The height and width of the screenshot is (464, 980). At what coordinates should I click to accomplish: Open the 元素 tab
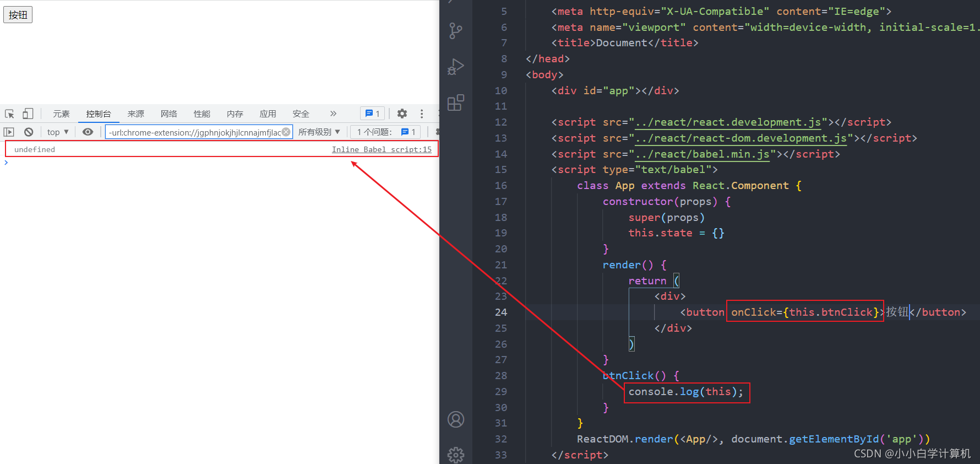(61, 114)
